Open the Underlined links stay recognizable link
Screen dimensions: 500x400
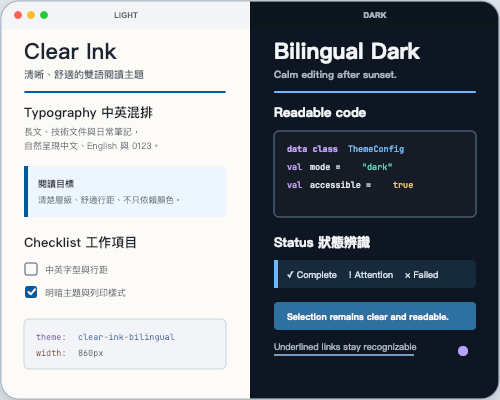pyautogui.click(x=345, y=347)
